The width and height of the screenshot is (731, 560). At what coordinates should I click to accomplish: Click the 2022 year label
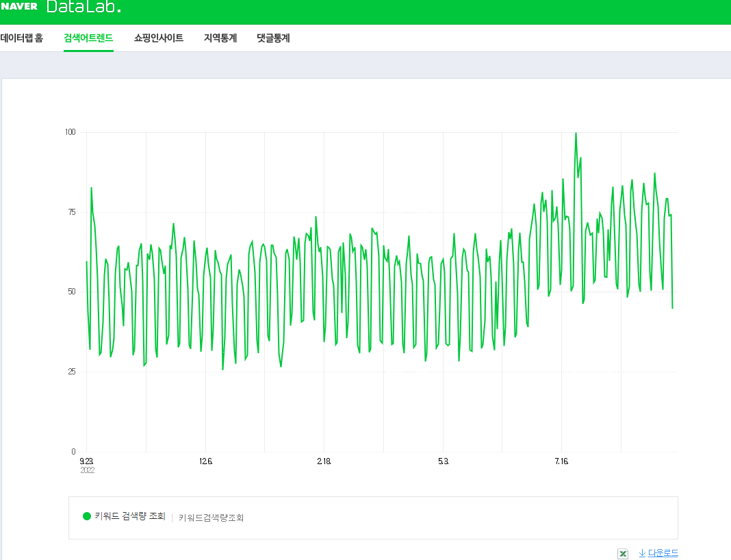[87, 470]
